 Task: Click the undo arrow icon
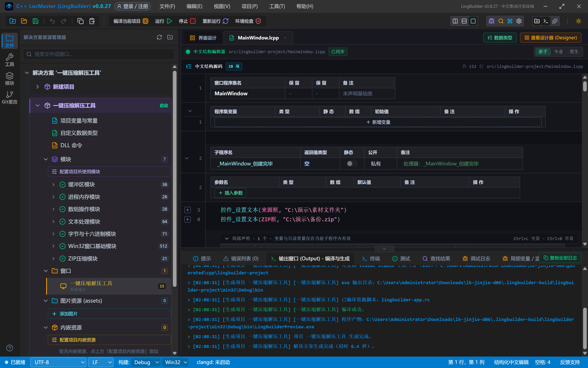(52, 21)
